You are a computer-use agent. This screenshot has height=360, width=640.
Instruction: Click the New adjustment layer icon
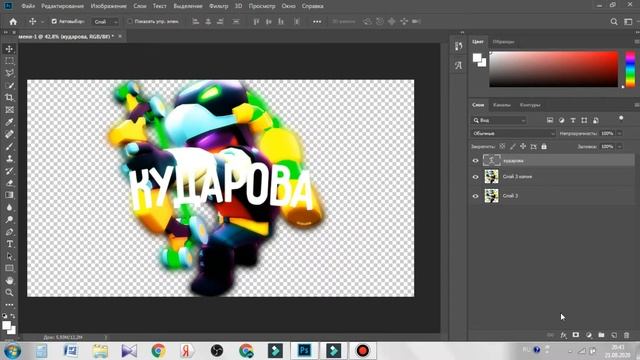[x=589, y=335]
